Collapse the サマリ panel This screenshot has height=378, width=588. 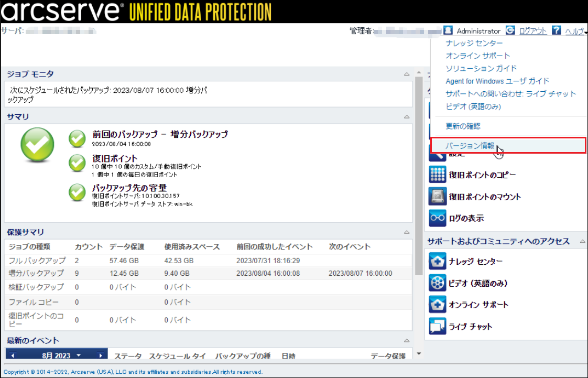[407, 117]
